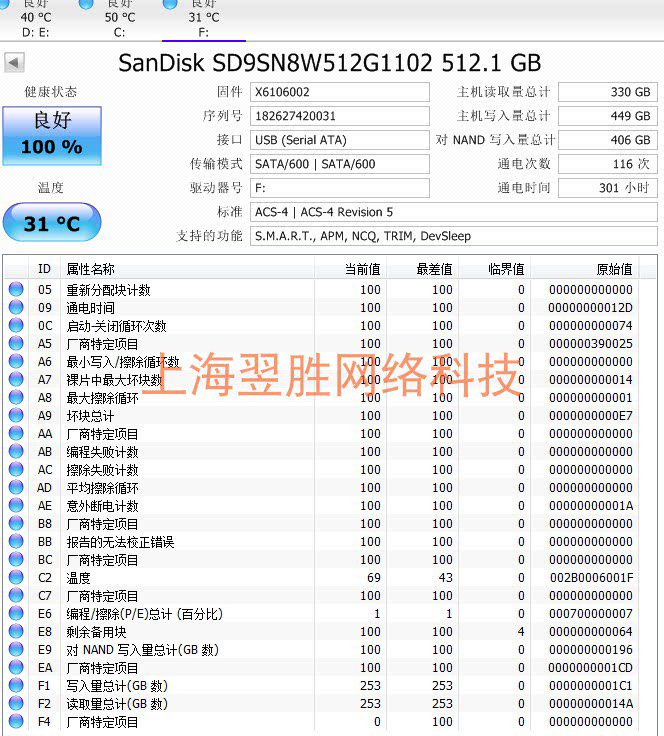Select the F: disk tab at 31 °C
The width and height of the screenshot is (664, 736).
coord(204,19)
